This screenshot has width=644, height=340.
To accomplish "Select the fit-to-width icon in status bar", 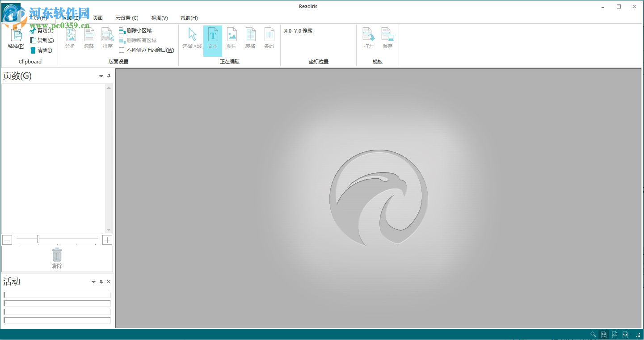I will pyautogui.click(x=615, y=335).
